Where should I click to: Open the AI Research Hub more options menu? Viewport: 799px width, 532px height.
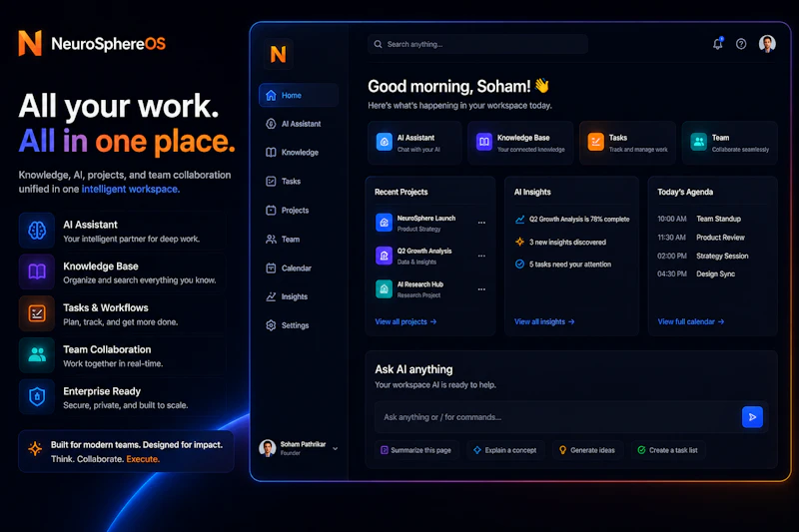(481, 289)
